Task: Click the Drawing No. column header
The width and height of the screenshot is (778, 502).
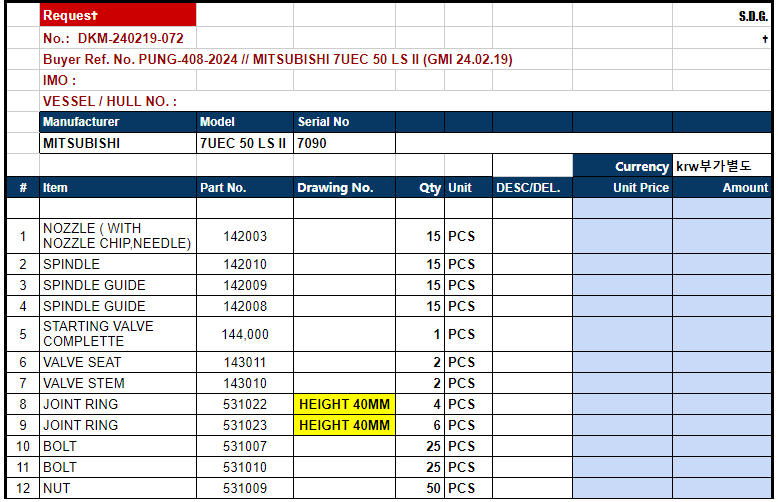Action: coord(344,188)
